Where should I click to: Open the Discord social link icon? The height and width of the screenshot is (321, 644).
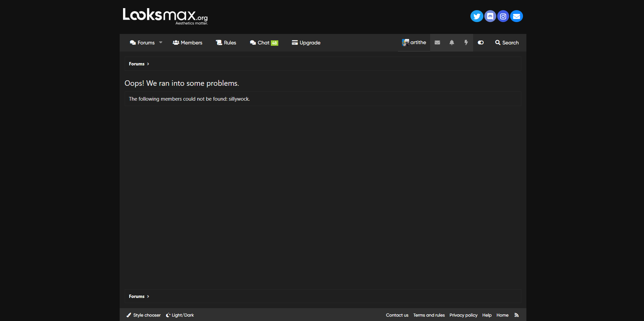(490, 16)
